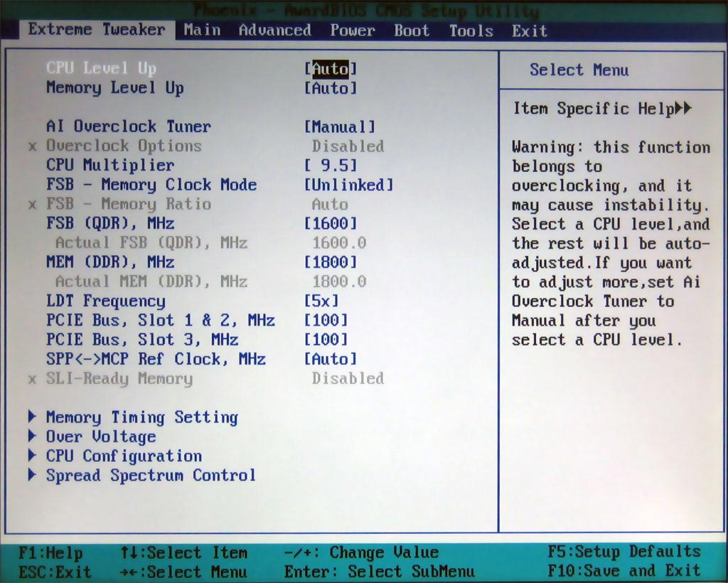Click the LDT Frequency label
Viewport: 728px width, 583px height.
105,301
